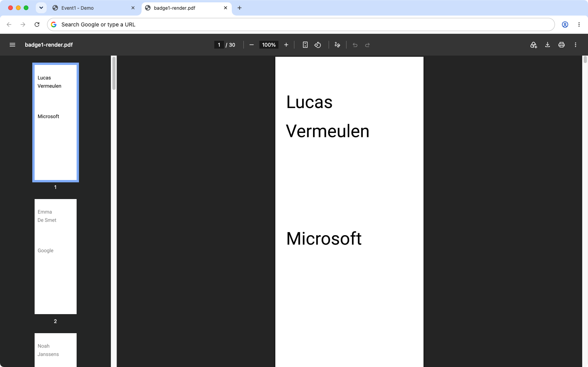Zoom out with the minus icon
This screenshot has height=367, width=588.
click(252, 45)
